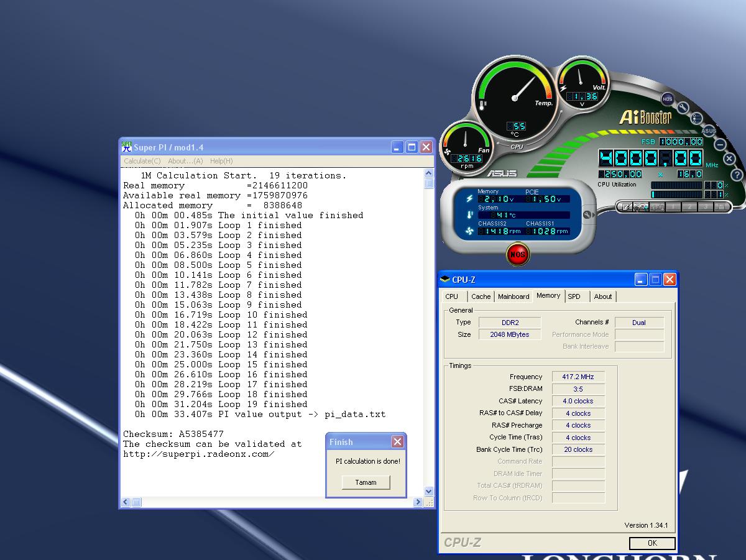Screen dimensions: 746x560
Task: Click the Super PI title bar icon
Action: (x=127, y=147)
